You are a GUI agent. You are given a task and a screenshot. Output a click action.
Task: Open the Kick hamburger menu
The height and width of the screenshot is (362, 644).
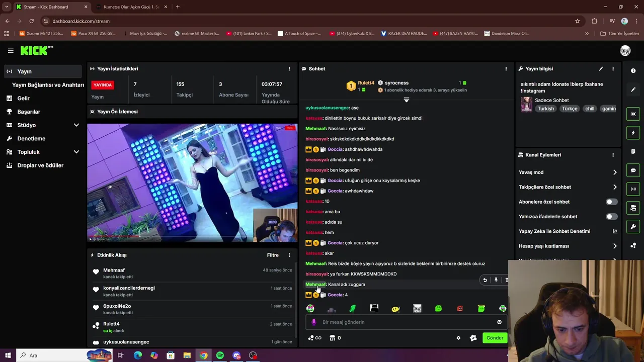coord(11,51)
